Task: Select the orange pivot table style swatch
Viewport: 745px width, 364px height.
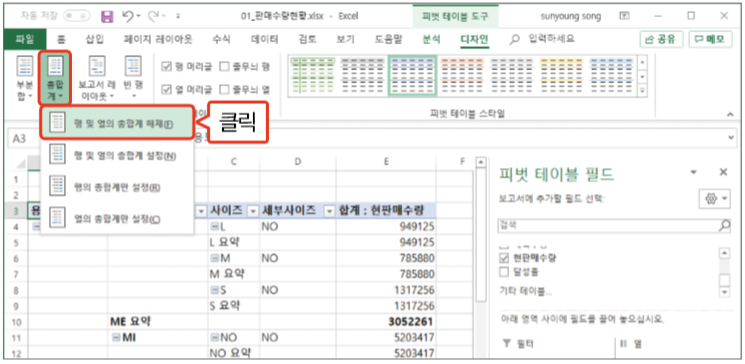Action: pos(462,76)
